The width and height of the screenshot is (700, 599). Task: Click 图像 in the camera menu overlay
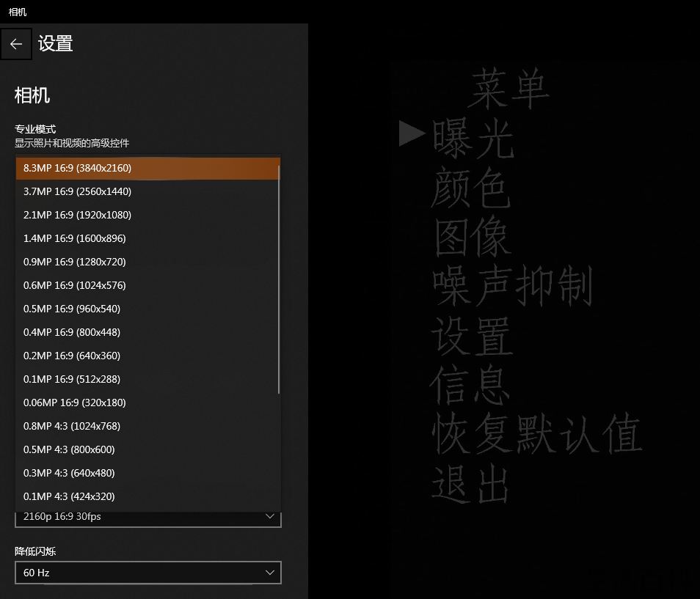click(473, 237)
